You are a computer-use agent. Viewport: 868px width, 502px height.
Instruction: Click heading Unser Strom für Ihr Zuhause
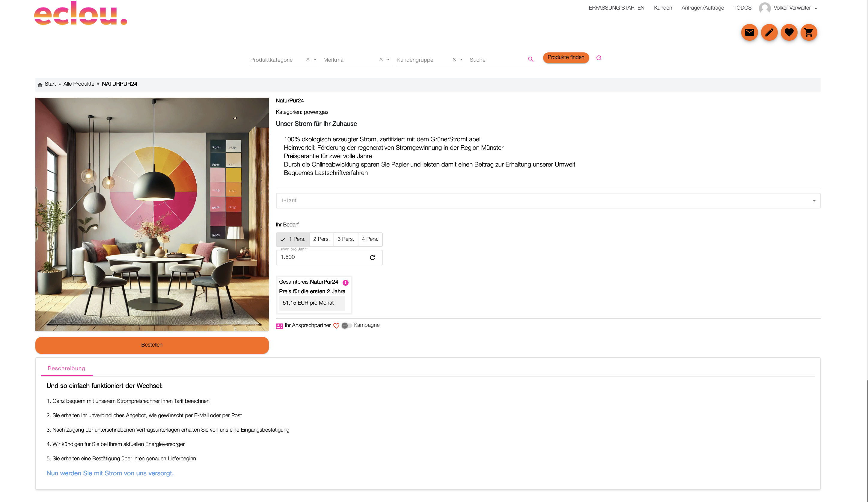(x=316, y=124)
